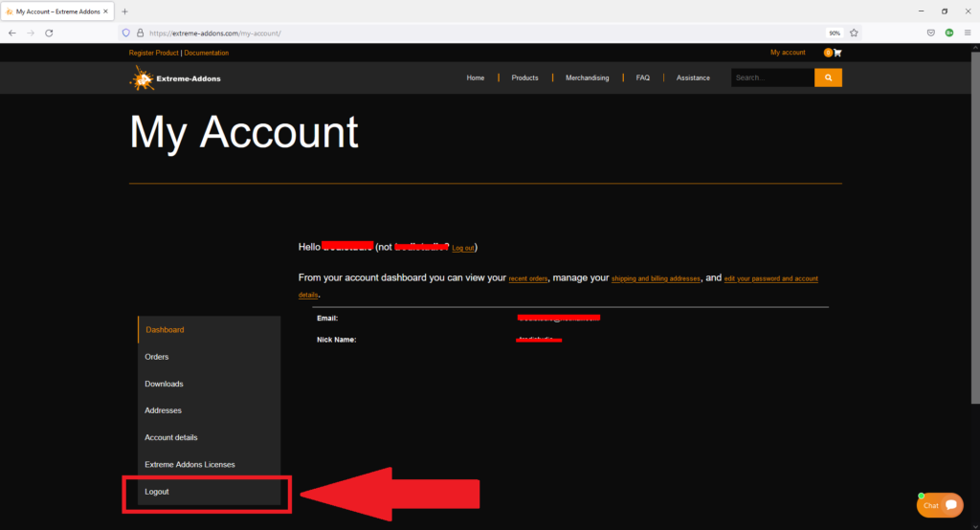Select Downloads in account sidebar
The image size is (980, 530).
(x=209, y=384)
